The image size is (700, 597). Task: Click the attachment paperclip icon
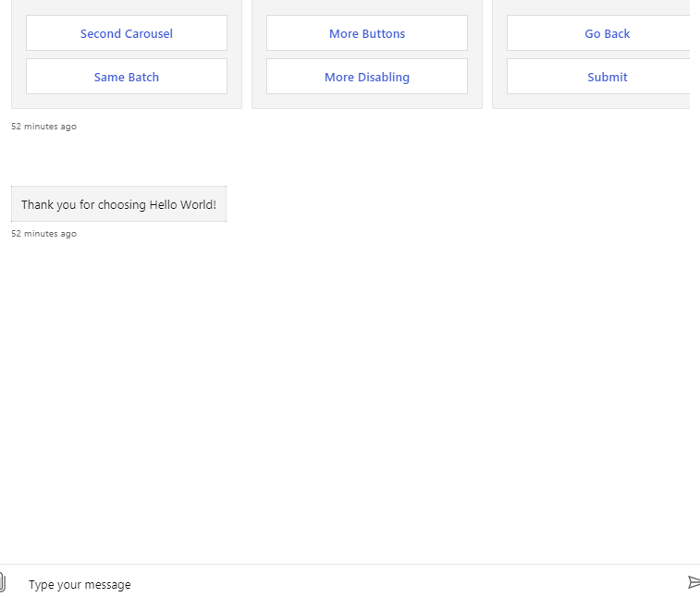point(2,583)
